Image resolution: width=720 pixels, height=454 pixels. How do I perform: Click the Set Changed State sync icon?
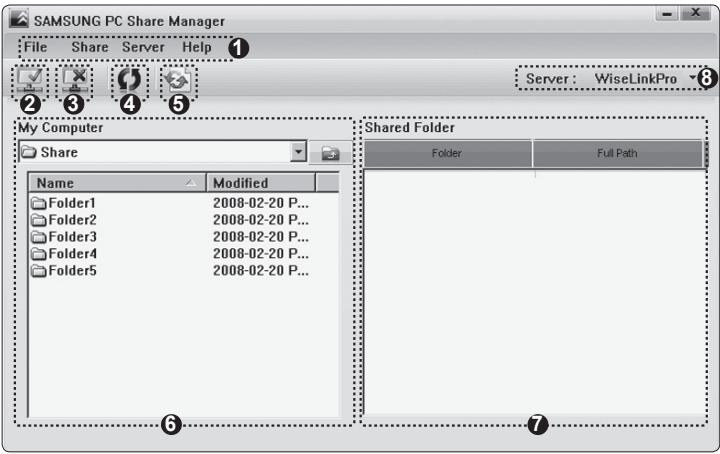[178, 81]
